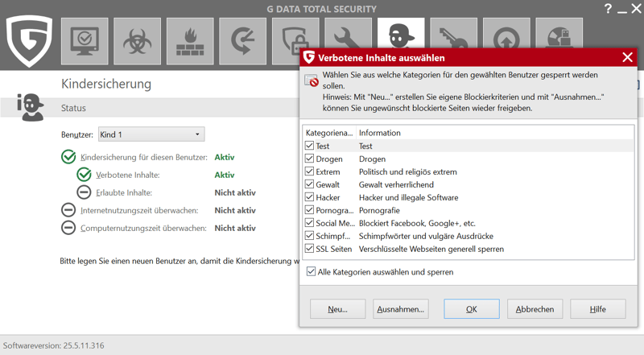Uncheck the Schimpfwörter category checkbox
Image resolution: width=644 pixels, height=355 pixels.
pos(309,236)
